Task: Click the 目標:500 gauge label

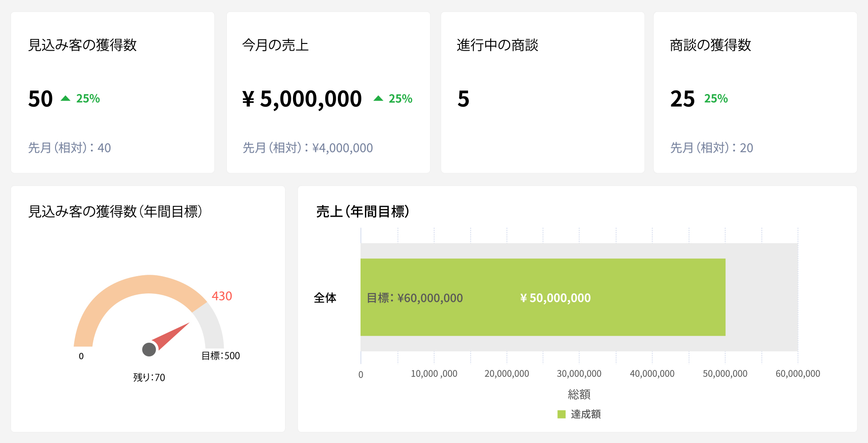Action: (x=221, y=356)
